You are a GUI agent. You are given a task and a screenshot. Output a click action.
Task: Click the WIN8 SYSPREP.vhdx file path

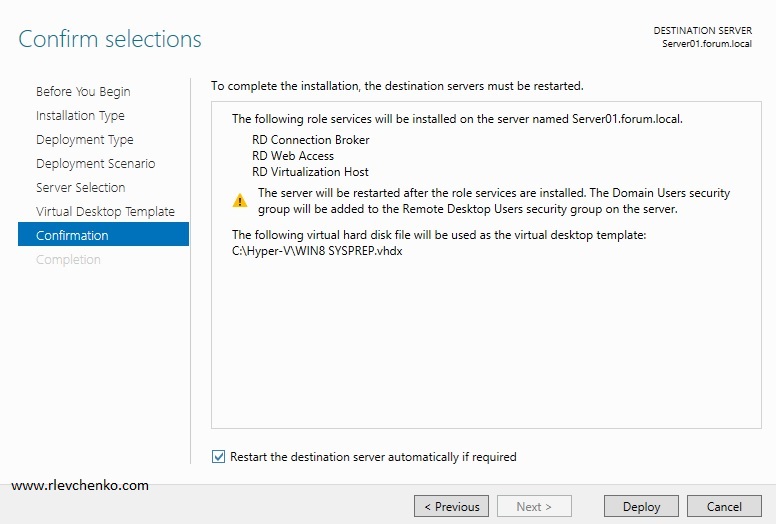pos(317,251)
